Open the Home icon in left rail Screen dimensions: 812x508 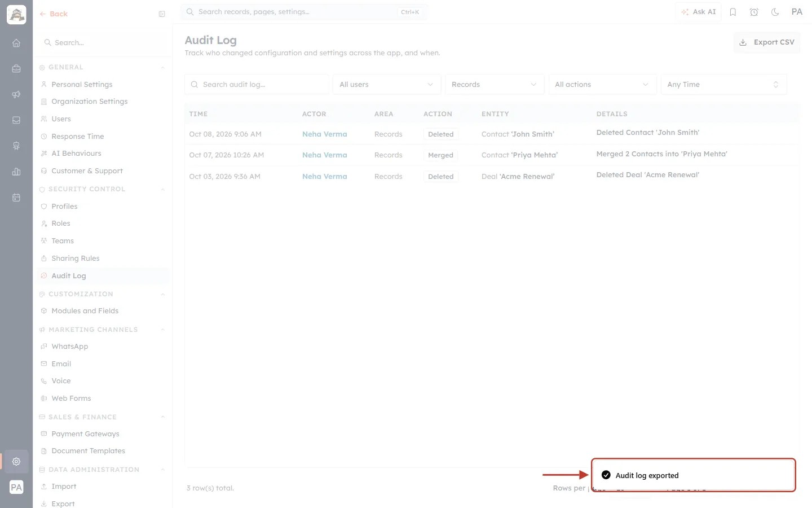point(16,43)
